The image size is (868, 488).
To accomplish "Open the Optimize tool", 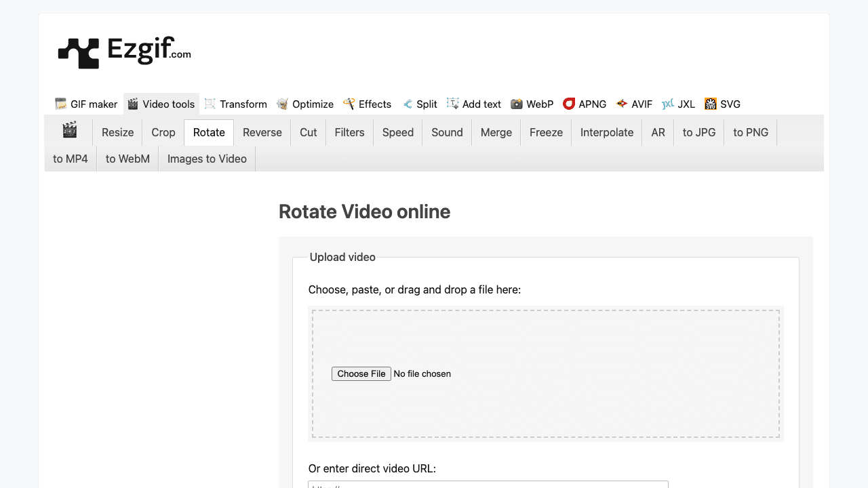I will click(305, 104).
